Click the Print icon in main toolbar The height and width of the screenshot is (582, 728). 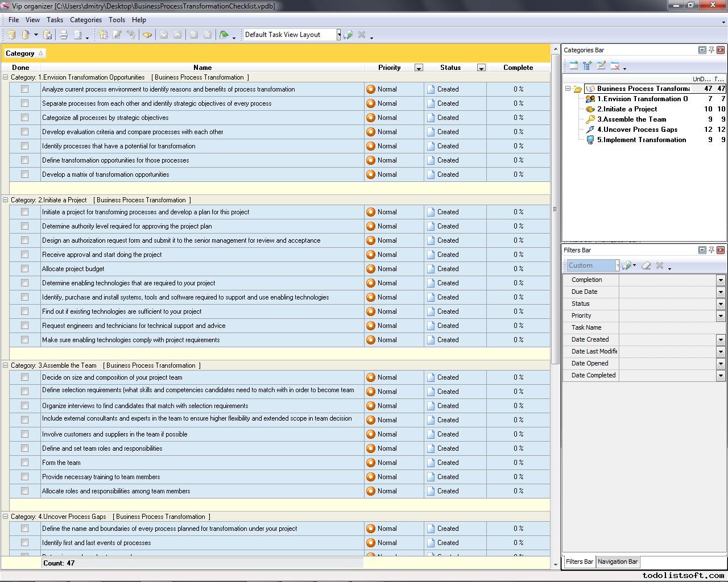[64, 35]
